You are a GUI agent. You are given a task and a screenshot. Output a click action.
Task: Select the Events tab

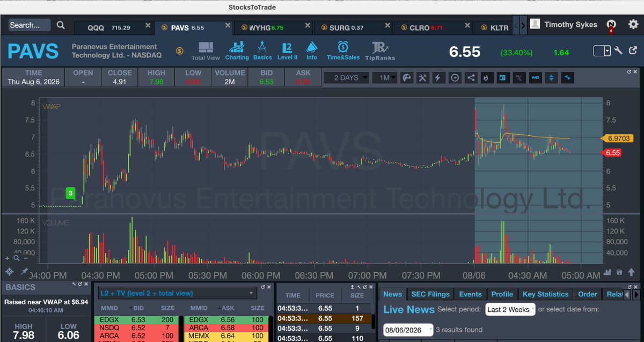(471, 294)
